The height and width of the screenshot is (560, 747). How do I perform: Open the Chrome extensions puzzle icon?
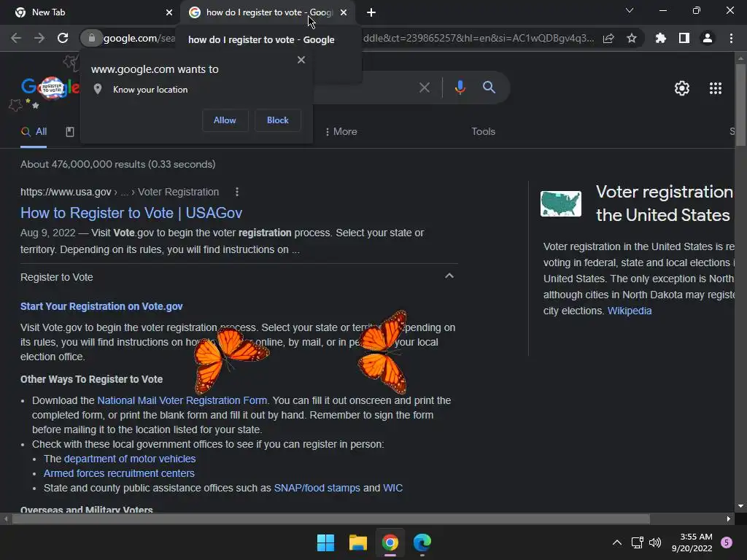point(661,38)
